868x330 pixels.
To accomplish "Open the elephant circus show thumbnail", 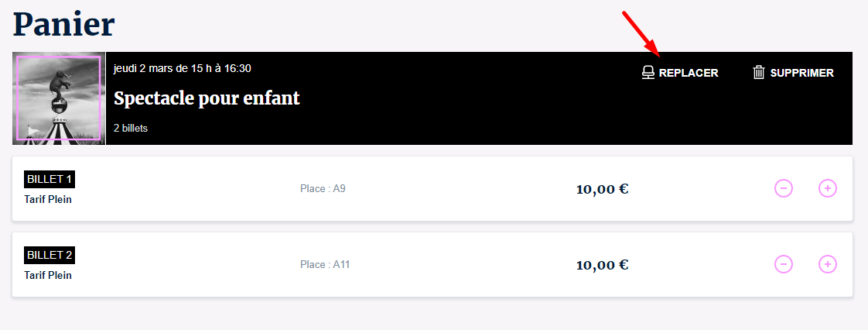I will tap(59, 98).
